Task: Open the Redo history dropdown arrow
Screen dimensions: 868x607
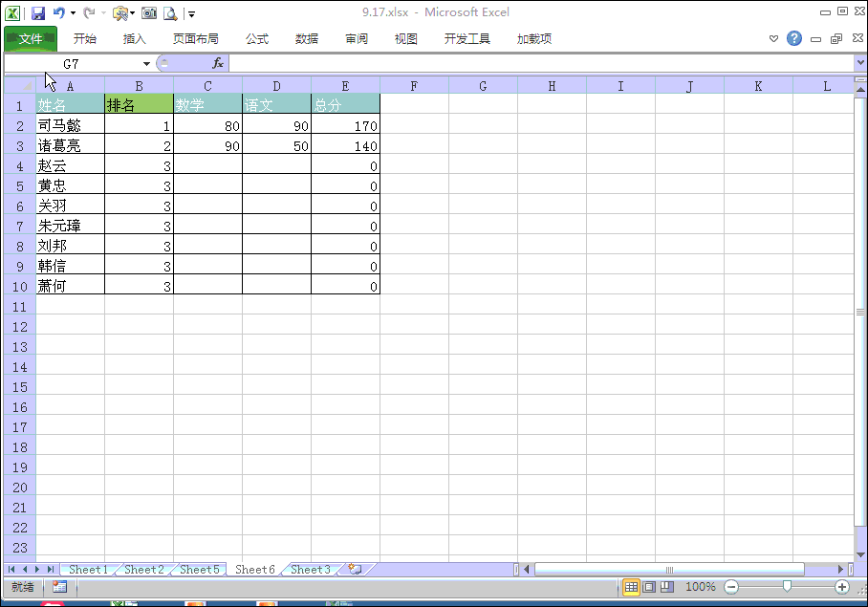Action: point(103,13)
